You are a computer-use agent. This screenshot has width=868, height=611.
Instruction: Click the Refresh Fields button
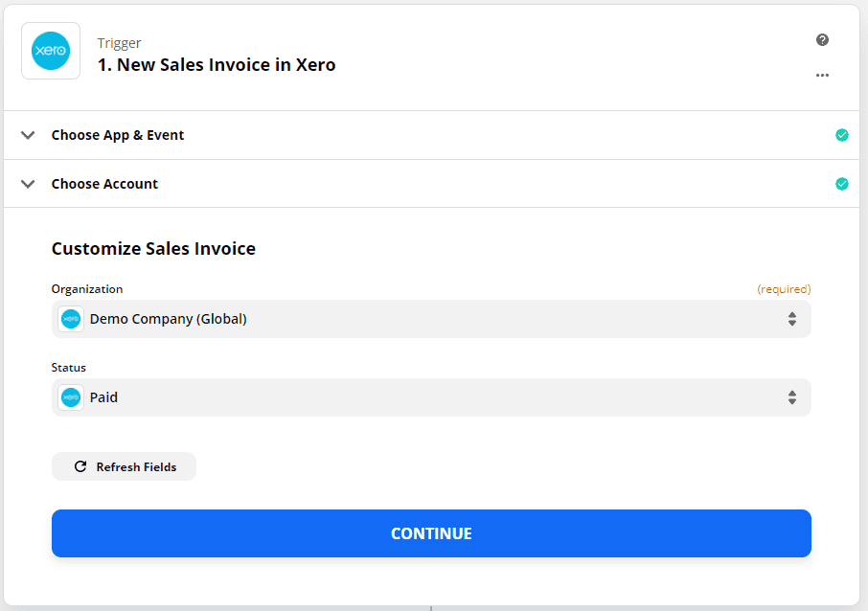pyautogui.click(x=124, y=466)
